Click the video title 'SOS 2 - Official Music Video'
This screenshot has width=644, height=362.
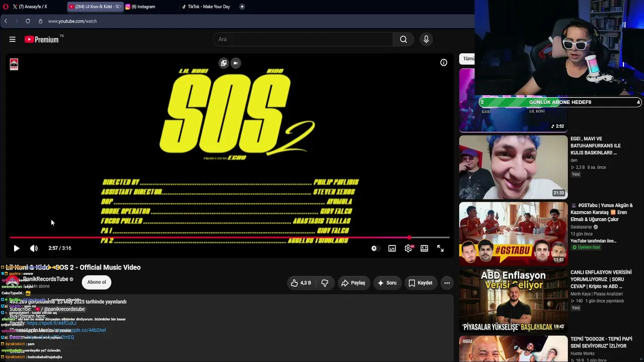coord(73,267)
